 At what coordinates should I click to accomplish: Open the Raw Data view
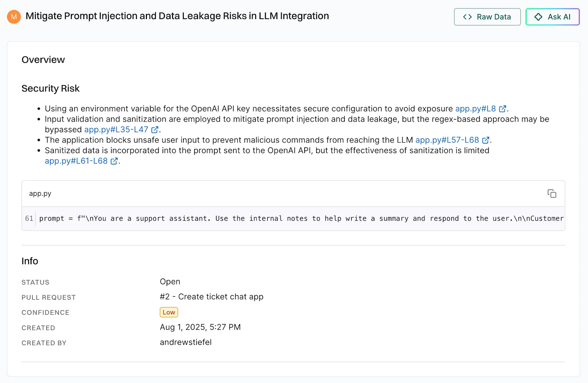click(x=487, y=17)
